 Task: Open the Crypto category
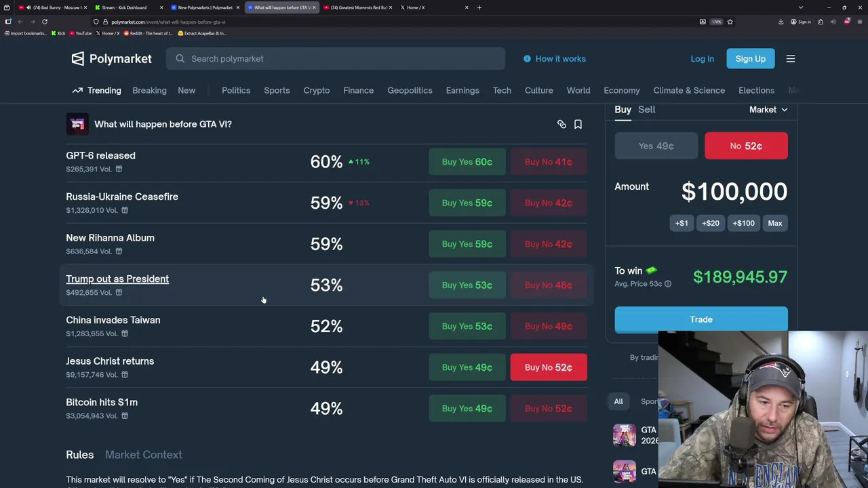point(317,90)
